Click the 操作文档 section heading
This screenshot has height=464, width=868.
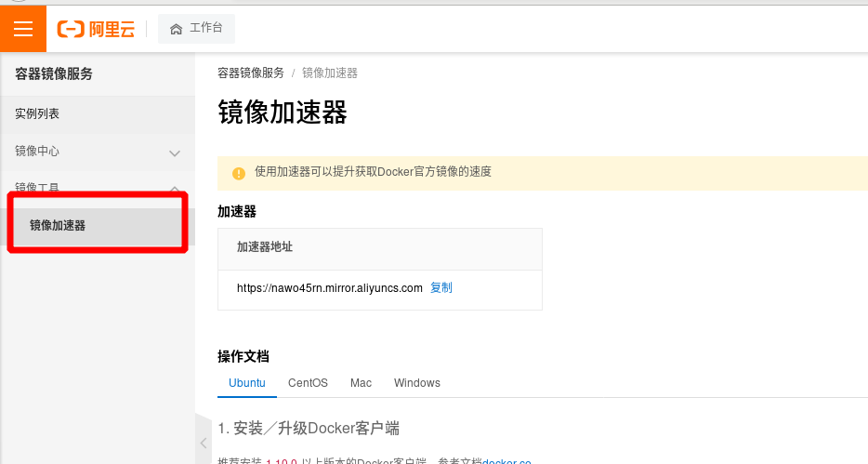point(243,356)
